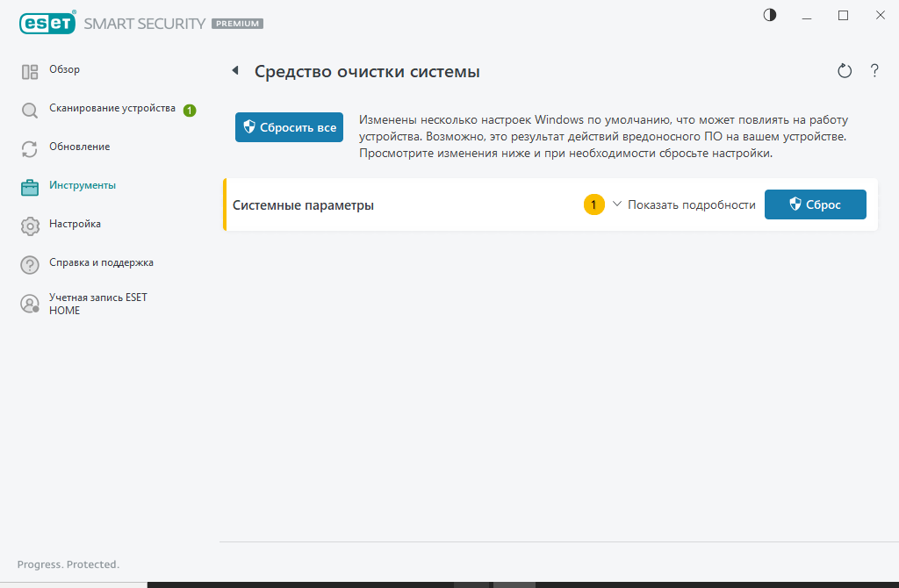Go to the Обновление section
The image size is (899, 588).
click(x=79, y=147)
